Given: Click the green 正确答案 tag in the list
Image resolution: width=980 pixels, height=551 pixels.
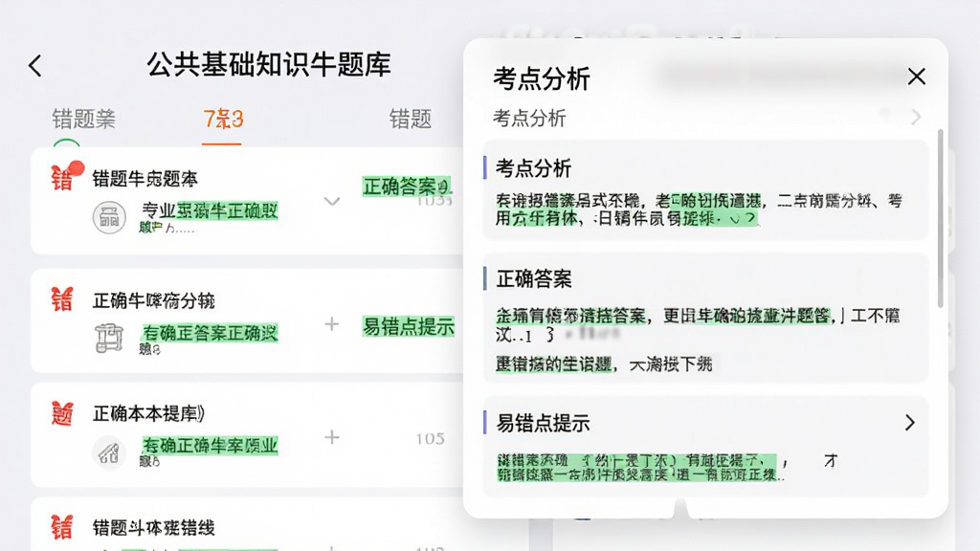Looking at the screenshot, I should click(x=406, y=187).
